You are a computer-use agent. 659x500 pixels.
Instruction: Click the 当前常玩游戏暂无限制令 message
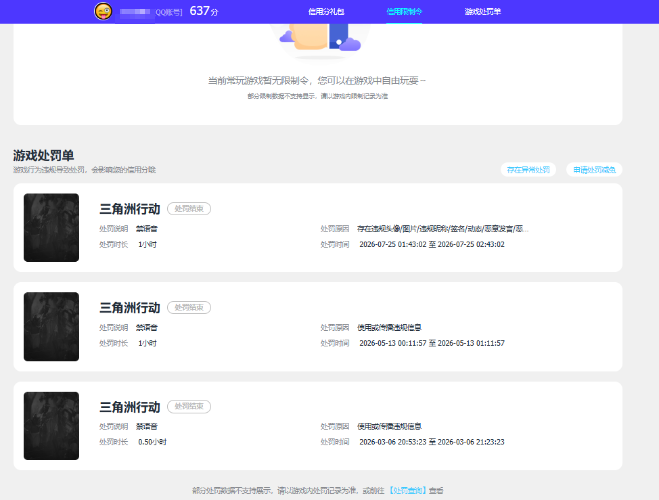point(317,81)
